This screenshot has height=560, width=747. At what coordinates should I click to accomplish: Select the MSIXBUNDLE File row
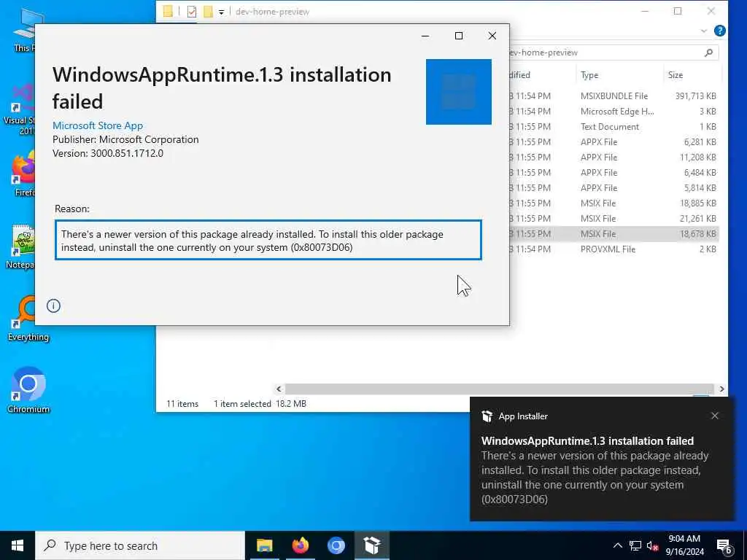pyautogui.click(x=614, y=96)
